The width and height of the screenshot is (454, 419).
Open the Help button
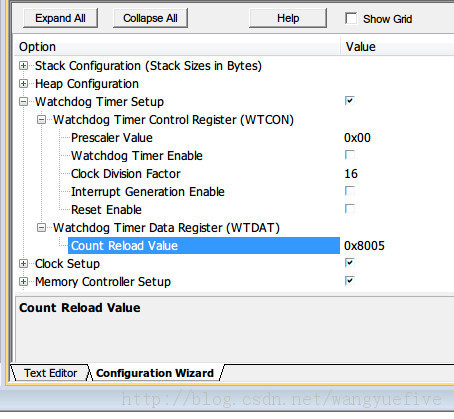pos(288,18)
